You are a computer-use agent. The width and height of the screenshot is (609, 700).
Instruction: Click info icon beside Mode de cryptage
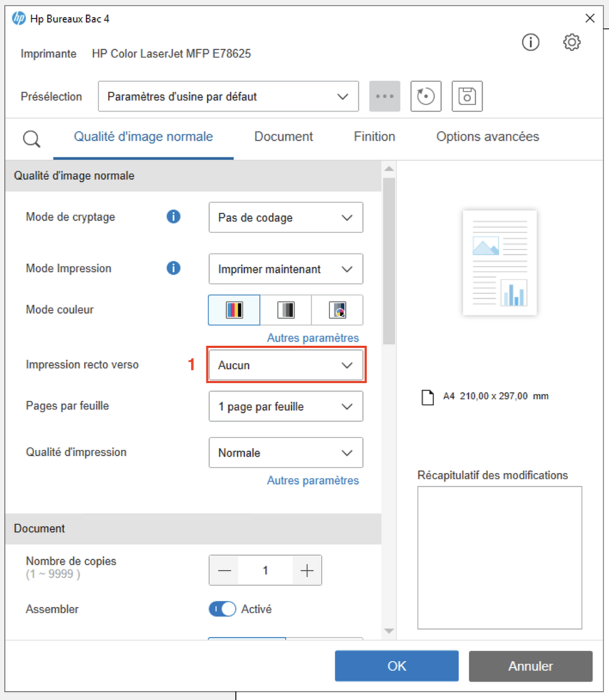click(174, 217)
